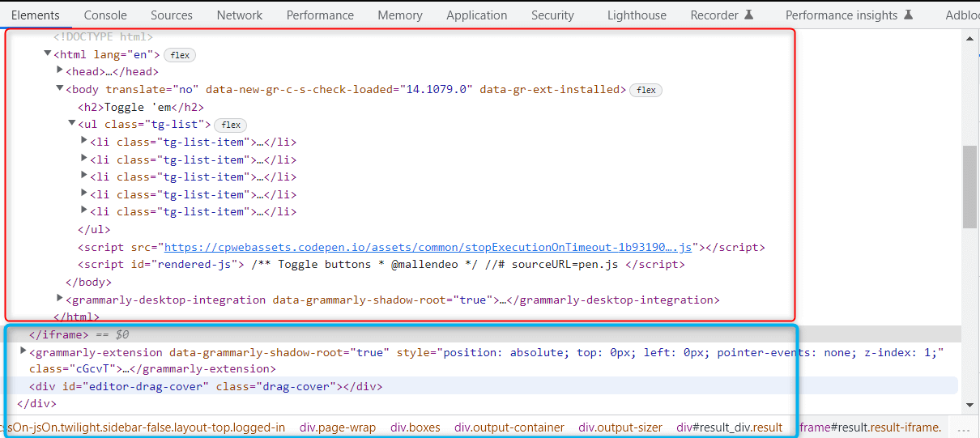Toggle the flex badge on html element

click(x=180, y=55)
